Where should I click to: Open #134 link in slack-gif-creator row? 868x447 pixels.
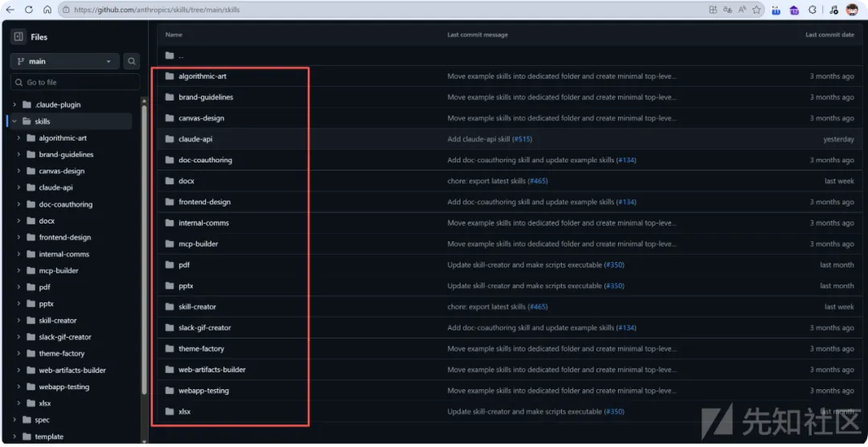(625, 328)
